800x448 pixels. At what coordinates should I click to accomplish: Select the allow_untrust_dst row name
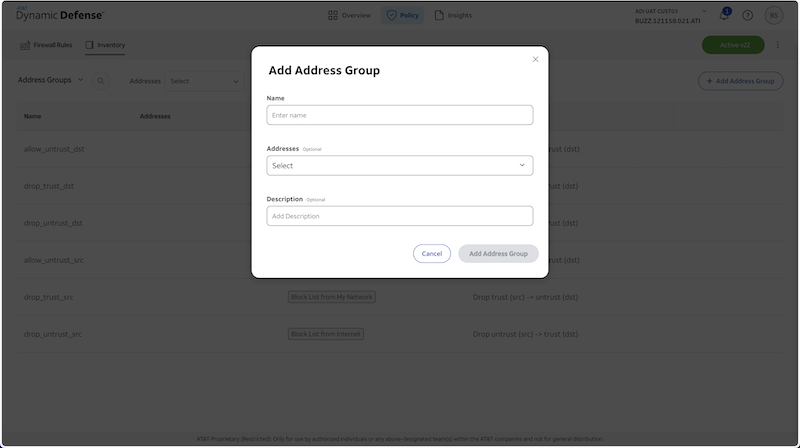(x=54, y=149)
